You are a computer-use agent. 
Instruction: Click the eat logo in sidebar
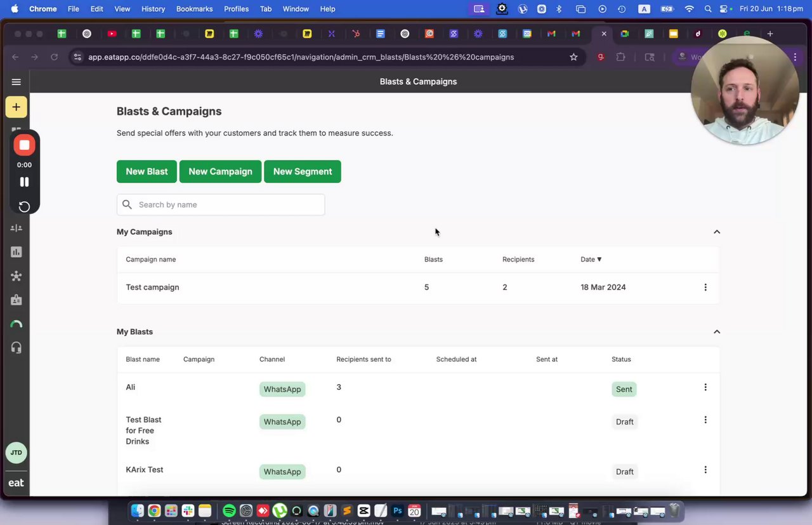[x=16, y=483]
